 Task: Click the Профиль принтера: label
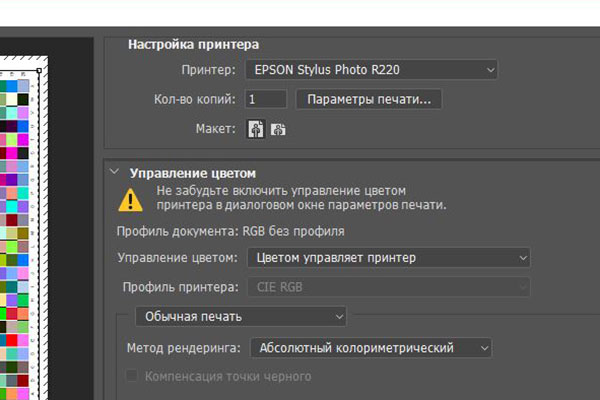181,287
